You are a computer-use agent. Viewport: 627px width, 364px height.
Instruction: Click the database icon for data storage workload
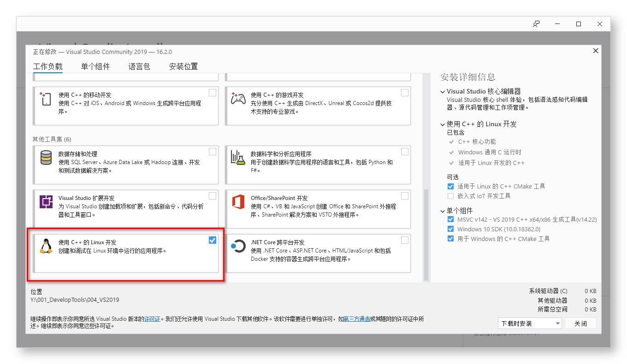click(x=46, y=159)
